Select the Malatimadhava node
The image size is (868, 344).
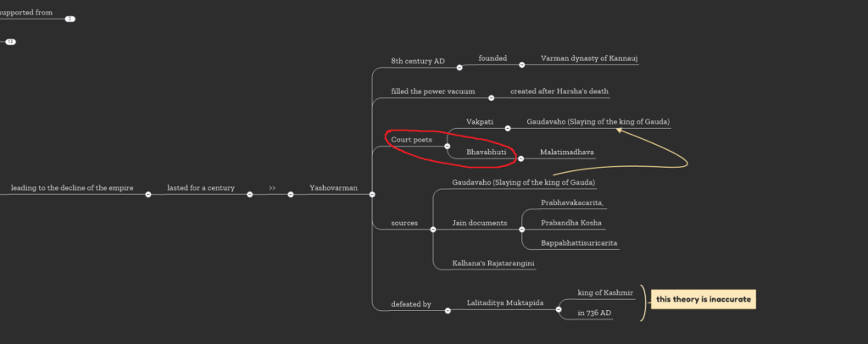[x=567, y=153]
